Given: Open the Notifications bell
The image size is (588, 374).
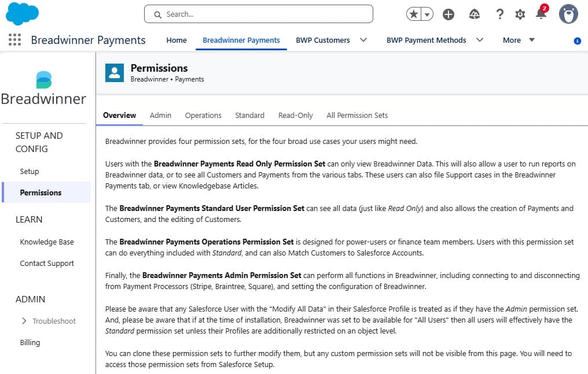Looking at the screenshot, I should tap(541, 13).
